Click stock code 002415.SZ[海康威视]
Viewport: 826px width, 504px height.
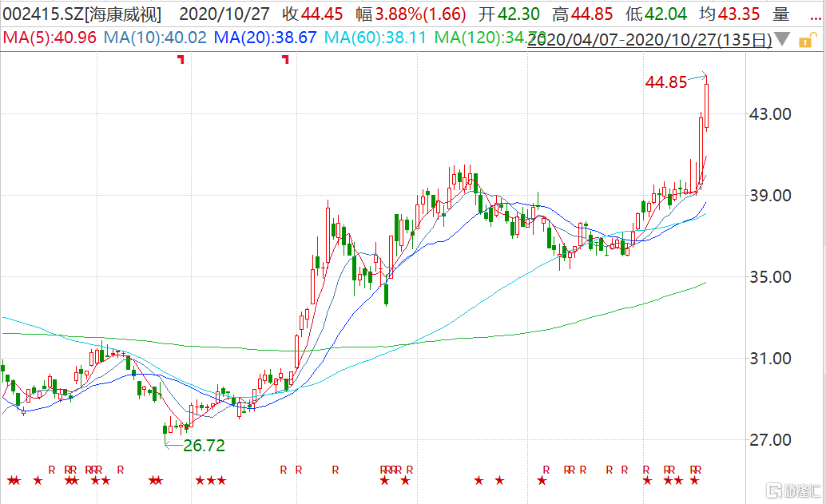click(81, 14)
